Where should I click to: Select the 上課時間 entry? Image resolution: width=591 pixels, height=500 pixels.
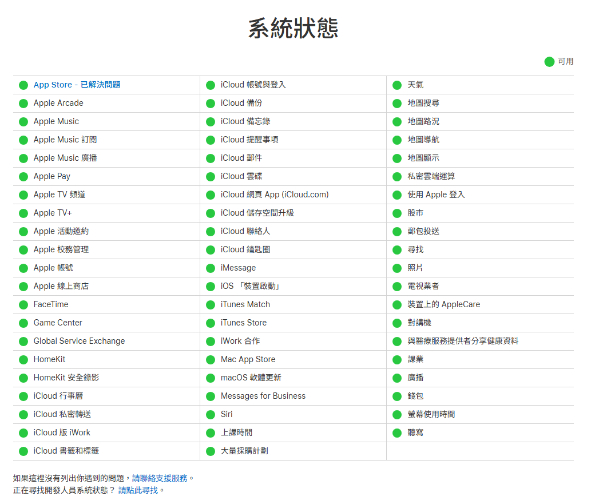tap(236, 433)
